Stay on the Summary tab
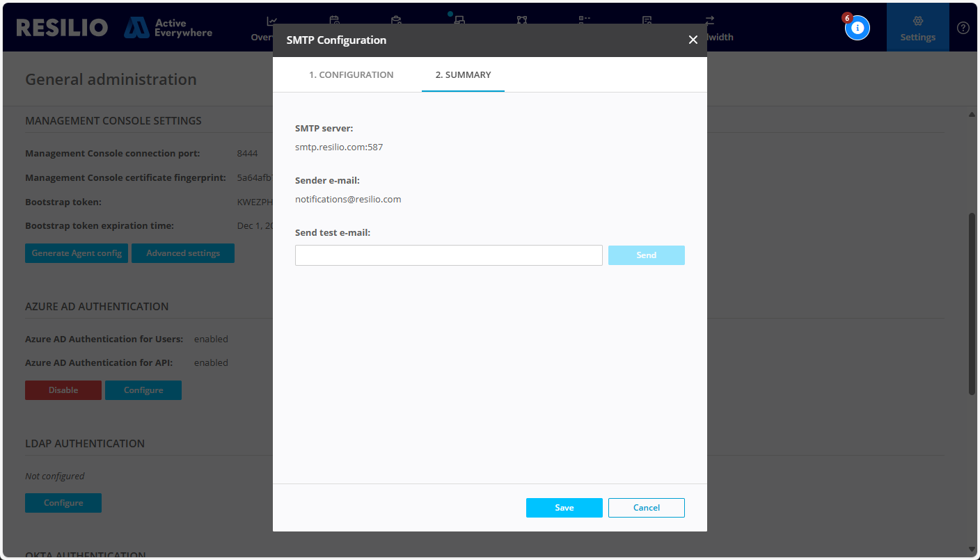 [463, 74]
